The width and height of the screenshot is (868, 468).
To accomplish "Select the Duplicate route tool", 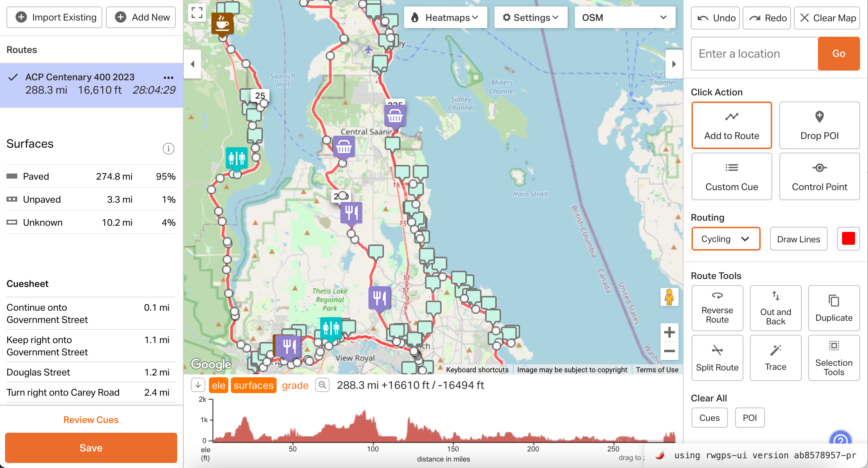I will pyautogui.click(x=834, y=308).
